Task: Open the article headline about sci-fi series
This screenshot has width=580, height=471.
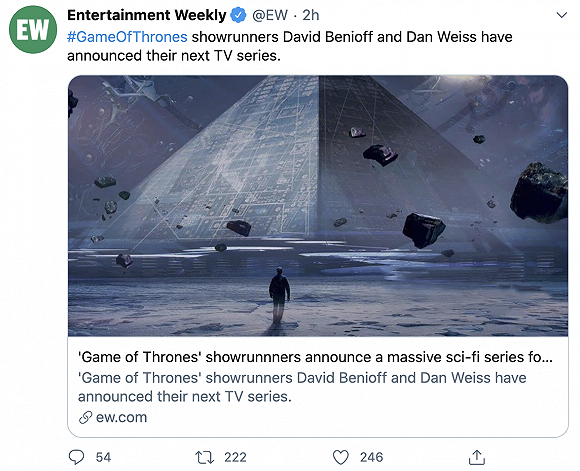Action: click(315, 357)
